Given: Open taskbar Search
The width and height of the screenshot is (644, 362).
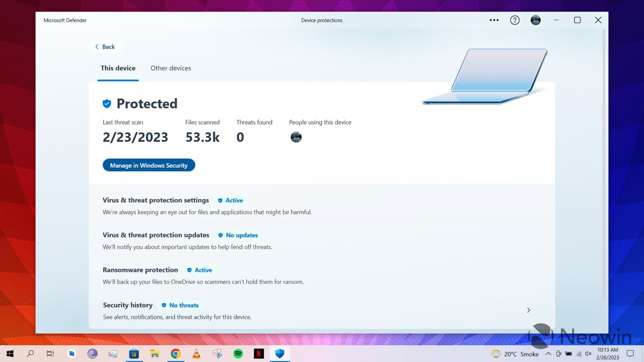Looking at the screenshot, I should click(x=30, y=353).
